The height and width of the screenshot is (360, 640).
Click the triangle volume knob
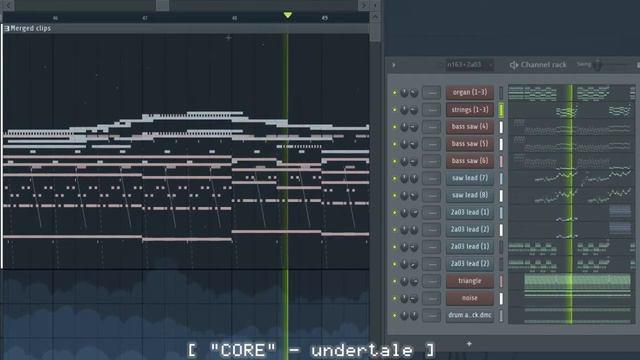tap(414, 281)
